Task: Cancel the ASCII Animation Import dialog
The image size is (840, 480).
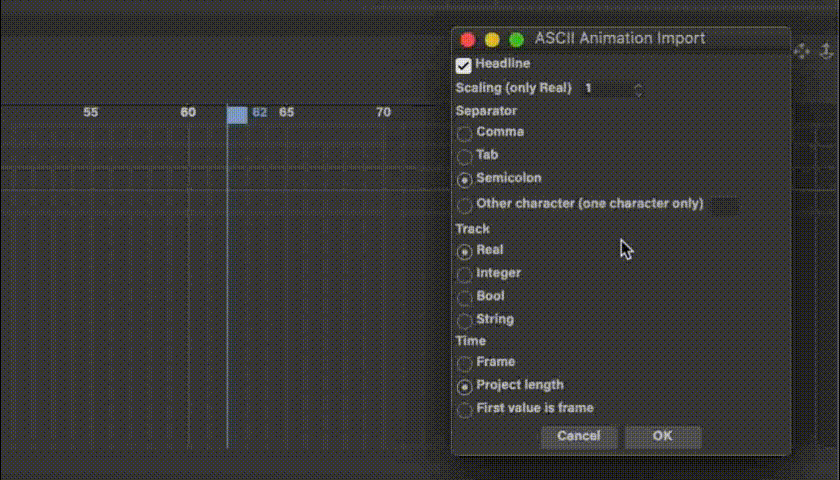Action: (579, 437)
